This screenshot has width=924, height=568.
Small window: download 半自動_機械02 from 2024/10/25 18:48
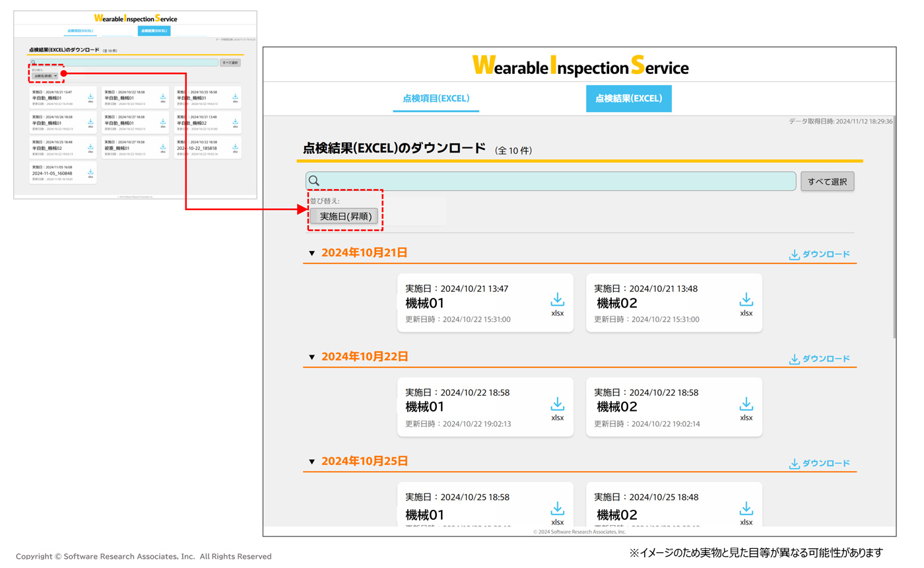[90, 148]
